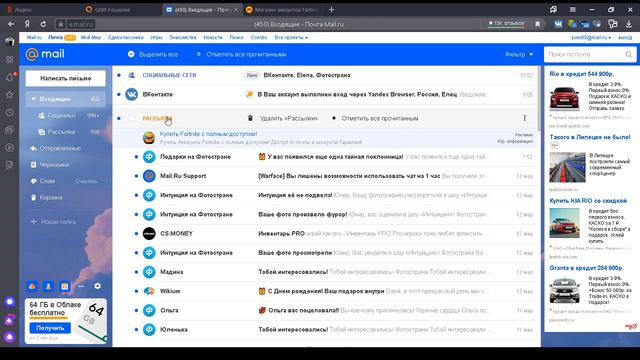Viewport: 640px width, 360px height.
Task: Open mail settings gear icon
Action: tap(97, 286)
